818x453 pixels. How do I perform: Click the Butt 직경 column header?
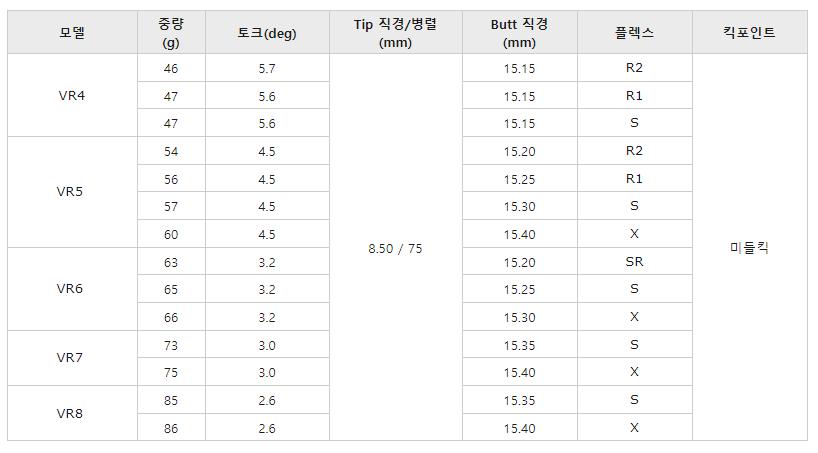[x=520, y=33]
